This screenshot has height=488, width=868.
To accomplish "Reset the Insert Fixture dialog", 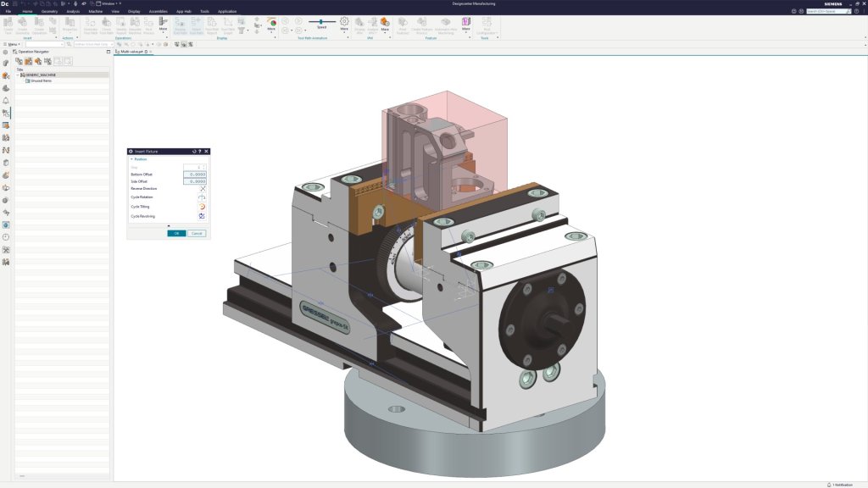I will pos(194,151).
